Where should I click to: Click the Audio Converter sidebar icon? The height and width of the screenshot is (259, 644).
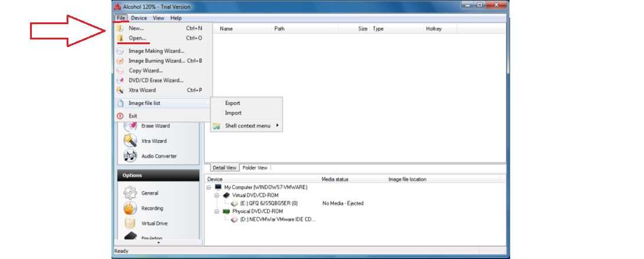click(130, 156)
